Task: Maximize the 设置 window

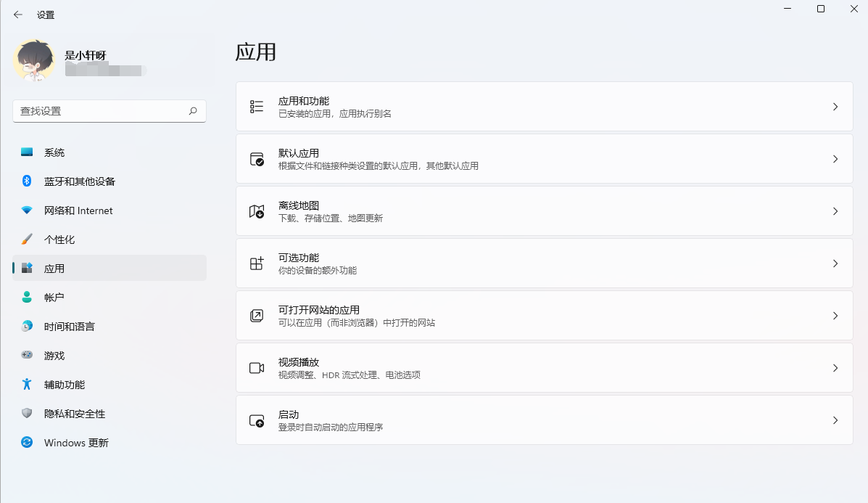Action: point(821,9)
